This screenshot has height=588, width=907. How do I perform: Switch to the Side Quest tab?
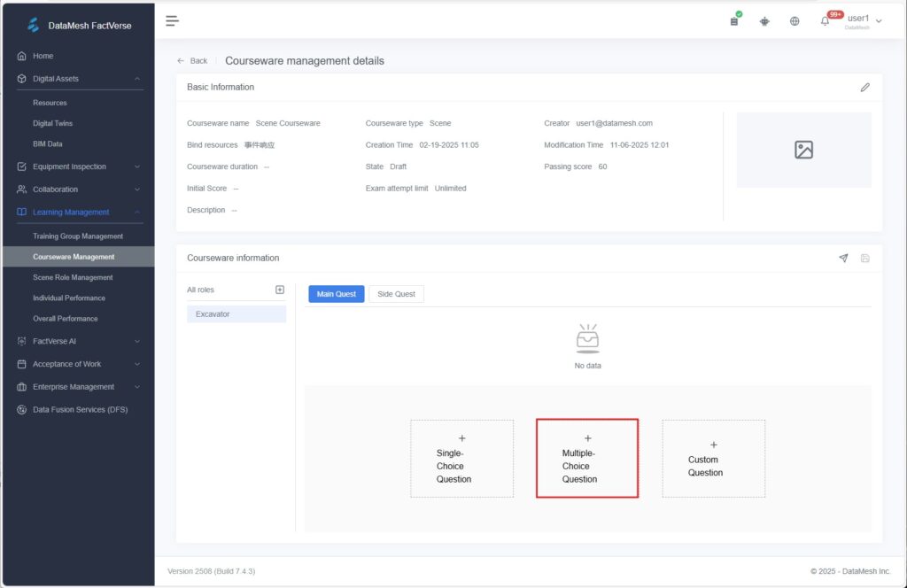(396, 294)
